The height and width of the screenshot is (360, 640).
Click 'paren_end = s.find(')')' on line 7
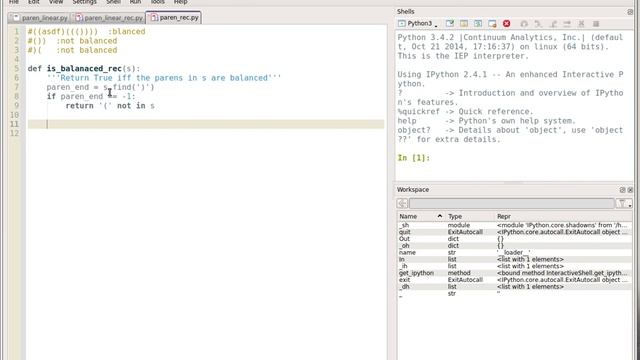(100, 87)
